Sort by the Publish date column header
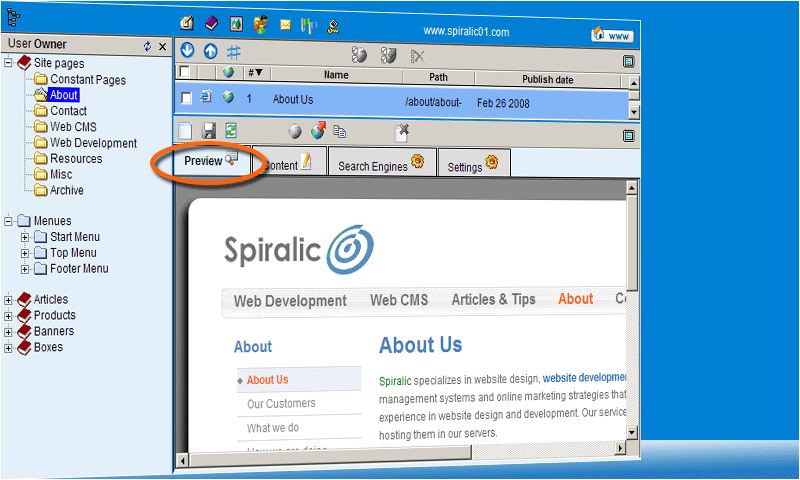Viewport: 800px width, 480px height. click(x=547, y=80)
